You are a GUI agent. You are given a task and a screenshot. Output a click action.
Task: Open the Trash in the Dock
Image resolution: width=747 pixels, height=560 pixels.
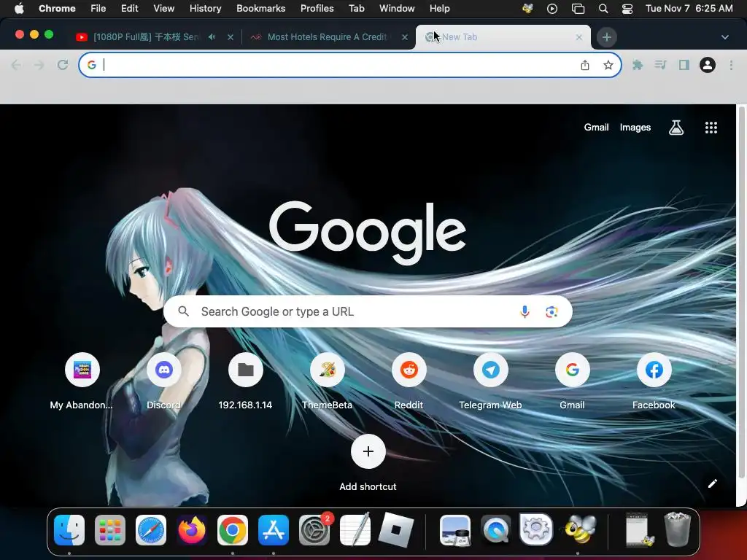[677, 529]
